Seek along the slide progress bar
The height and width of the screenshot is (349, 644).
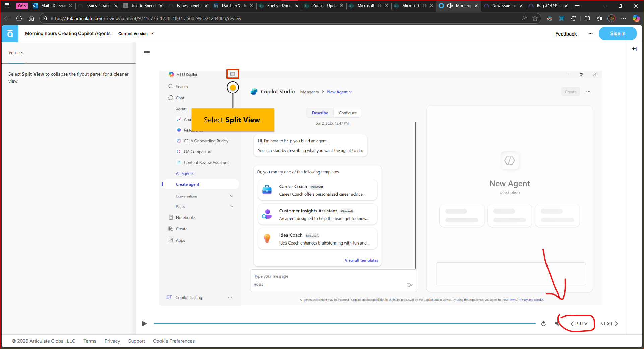click(x=344, y=324)
